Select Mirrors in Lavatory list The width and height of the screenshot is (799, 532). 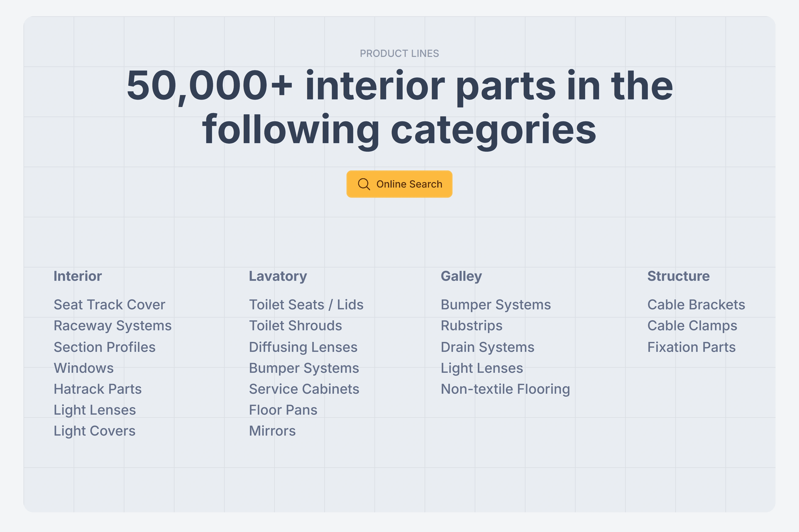pyautogui.click(x=272, y=431)
